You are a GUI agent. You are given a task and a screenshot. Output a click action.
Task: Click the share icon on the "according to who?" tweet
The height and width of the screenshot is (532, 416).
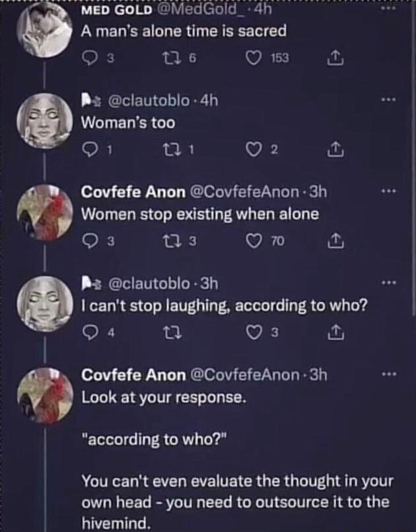point(335,334)
